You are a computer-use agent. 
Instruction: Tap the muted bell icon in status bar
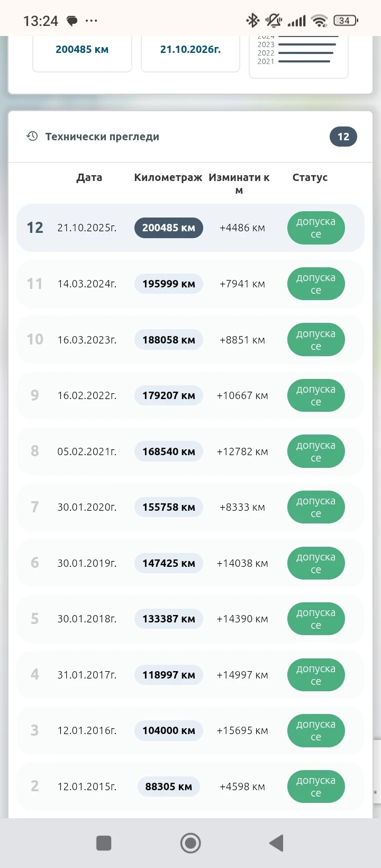click(274, 21)
